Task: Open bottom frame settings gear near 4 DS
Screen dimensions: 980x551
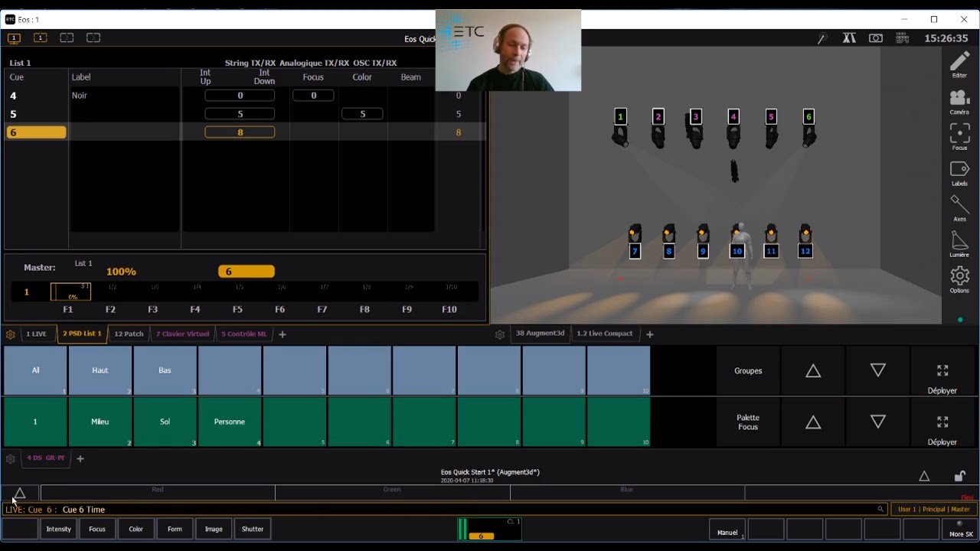Action: [11, 459]
